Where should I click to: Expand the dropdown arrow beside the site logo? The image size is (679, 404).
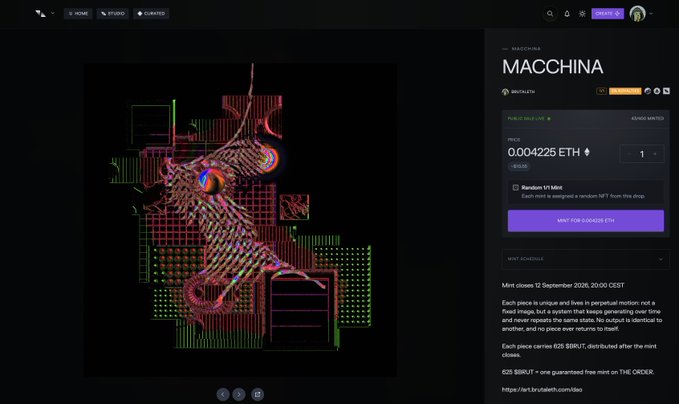click(x=53, y=13)
